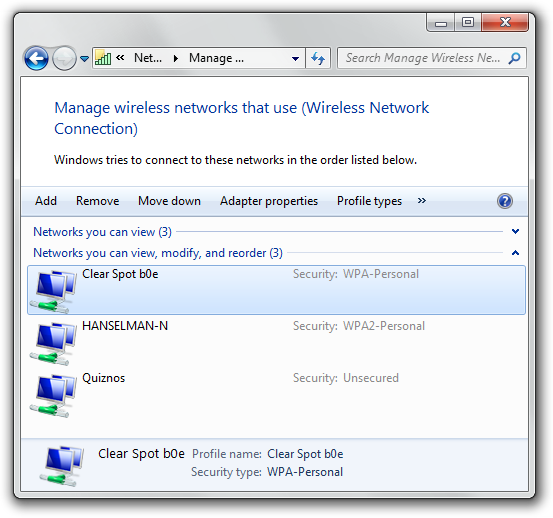Expand the Networks you can view group
This screenshot has height=518, width=553.
(x=515, y=232)
